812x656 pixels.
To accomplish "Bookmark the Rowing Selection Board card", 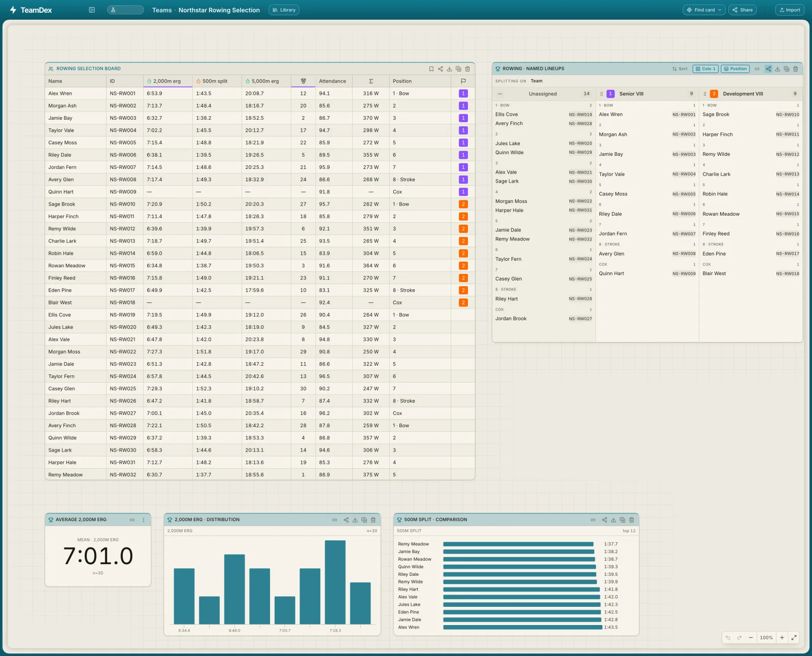I will pyautogui.click(x=431, y=69).
